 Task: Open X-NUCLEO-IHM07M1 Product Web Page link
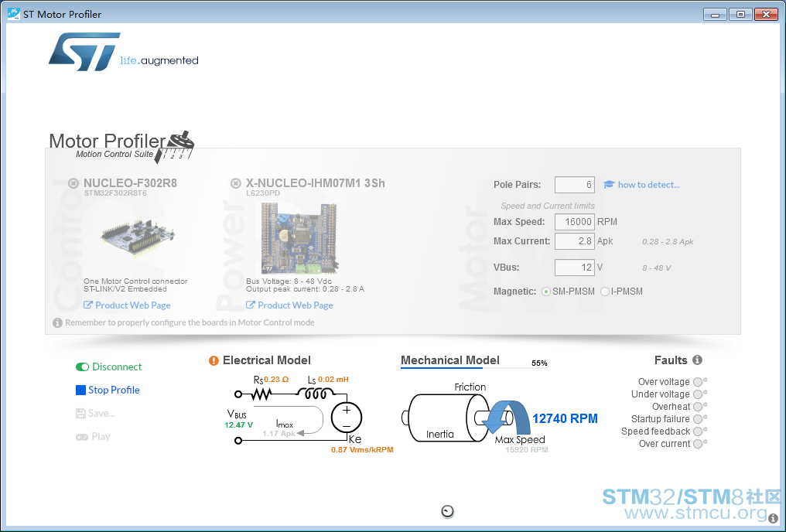[289, 305]
